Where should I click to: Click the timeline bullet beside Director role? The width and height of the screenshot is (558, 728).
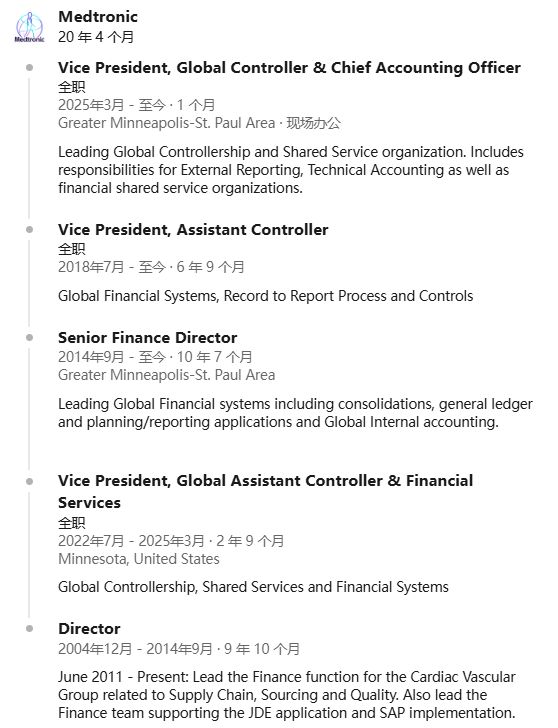click(30, 629)
